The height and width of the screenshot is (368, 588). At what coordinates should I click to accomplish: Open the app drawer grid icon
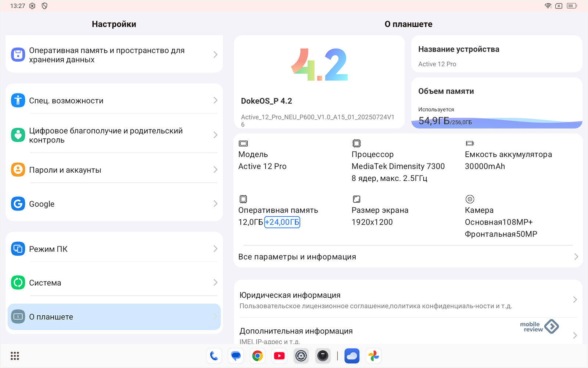coord(15,356)
